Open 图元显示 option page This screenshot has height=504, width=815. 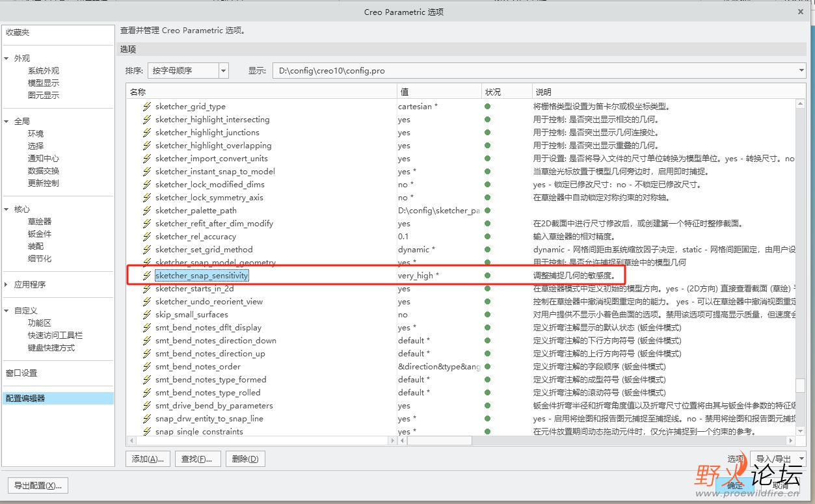43,96
